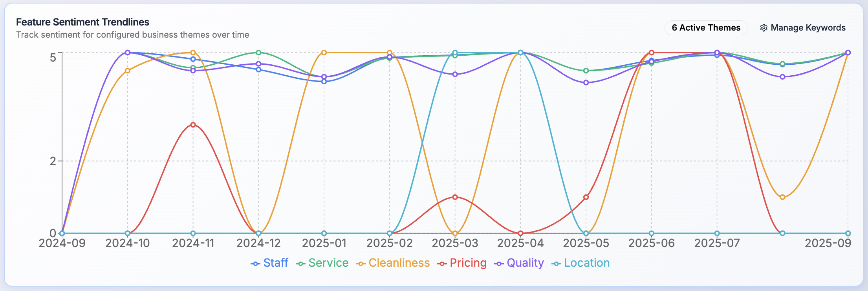868x291 pixels.
Task: Hide the Service series via legend
Action: (322, 263)
